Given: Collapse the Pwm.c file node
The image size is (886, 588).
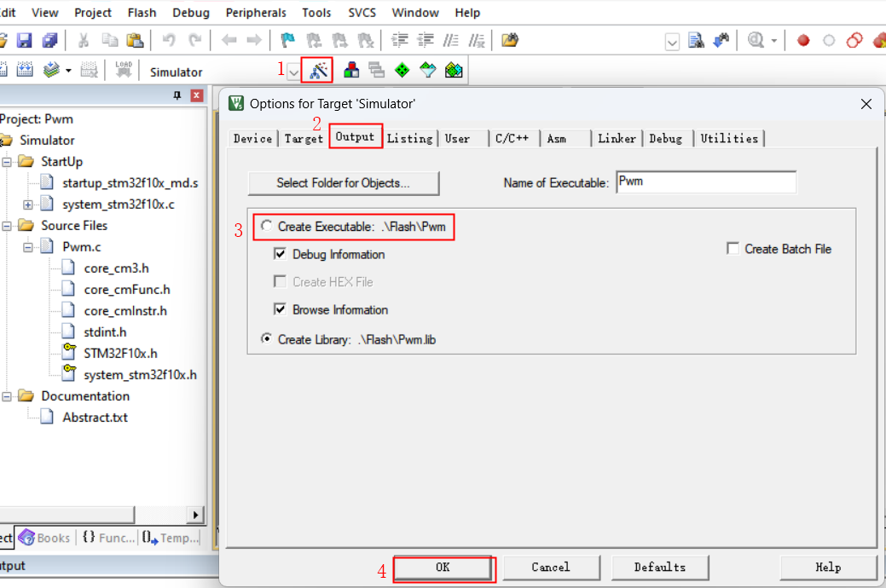Looking at the screenshot, I should pyautogui.click(x=28, y=247).
